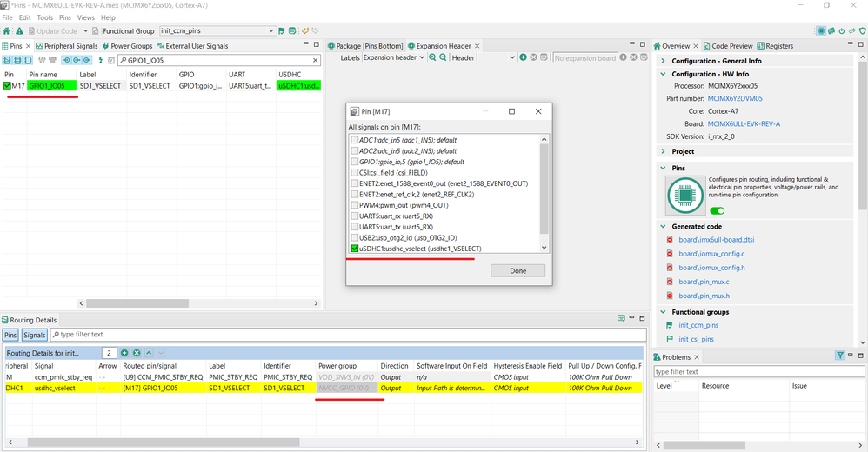Maximize the Routing Details panel
The image size is (868, 452).
coord(642,319)
